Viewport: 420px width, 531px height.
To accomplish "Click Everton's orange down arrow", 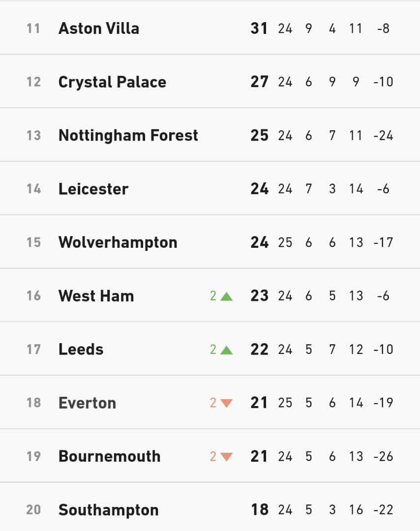I will click(x=226, y=403).
